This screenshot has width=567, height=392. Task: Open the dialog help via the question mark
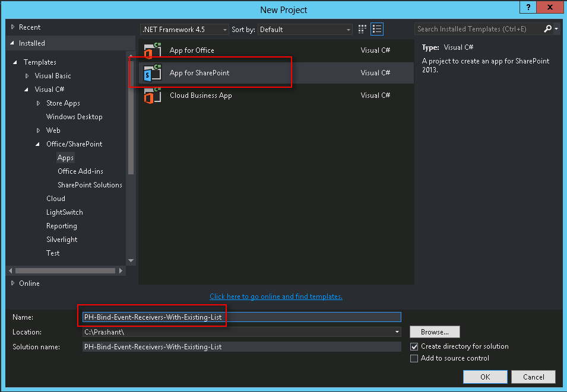pos(528,7)
